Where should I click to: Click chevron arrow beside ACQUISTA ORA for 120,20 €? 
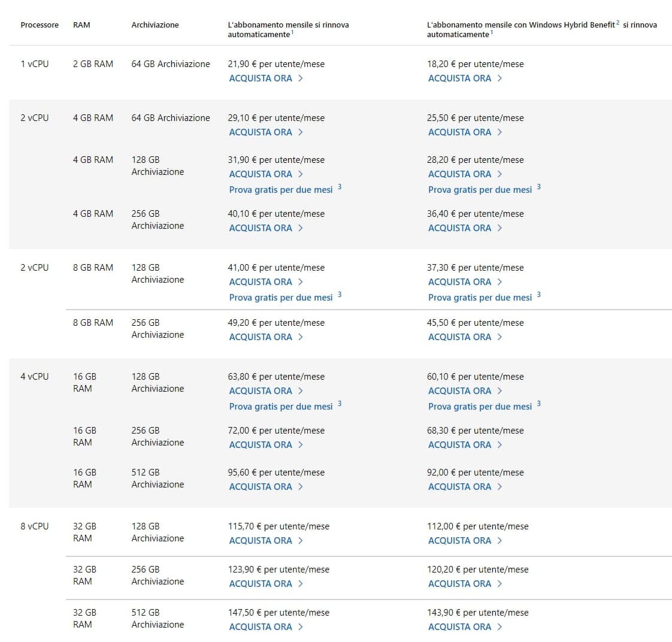(x=500, y=584)
